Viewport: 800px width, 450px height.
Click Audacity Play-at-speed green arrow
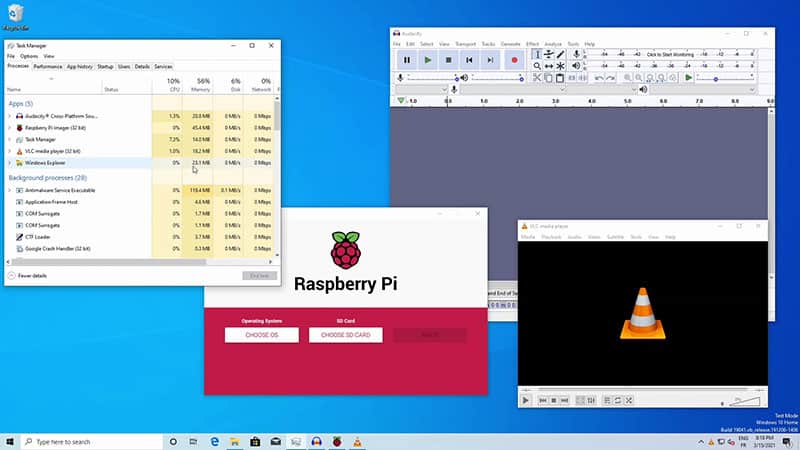click(688, 78)
